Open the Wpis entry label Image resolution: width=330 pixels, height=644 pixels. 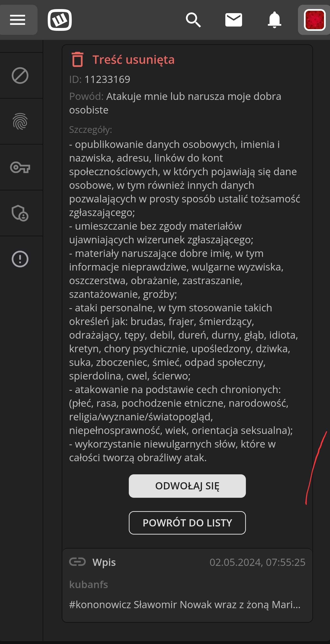pyautogui.click(x=104, y=562)
